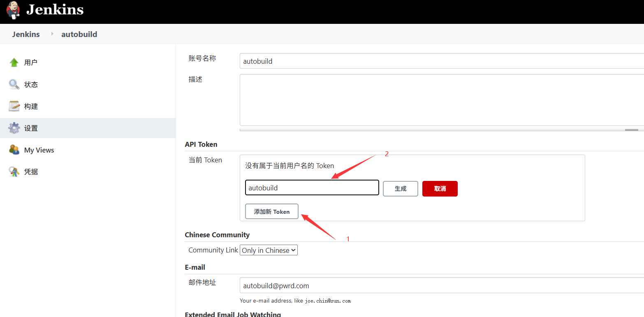
Task: Click the people icon beside My Views
Action: 14,150
